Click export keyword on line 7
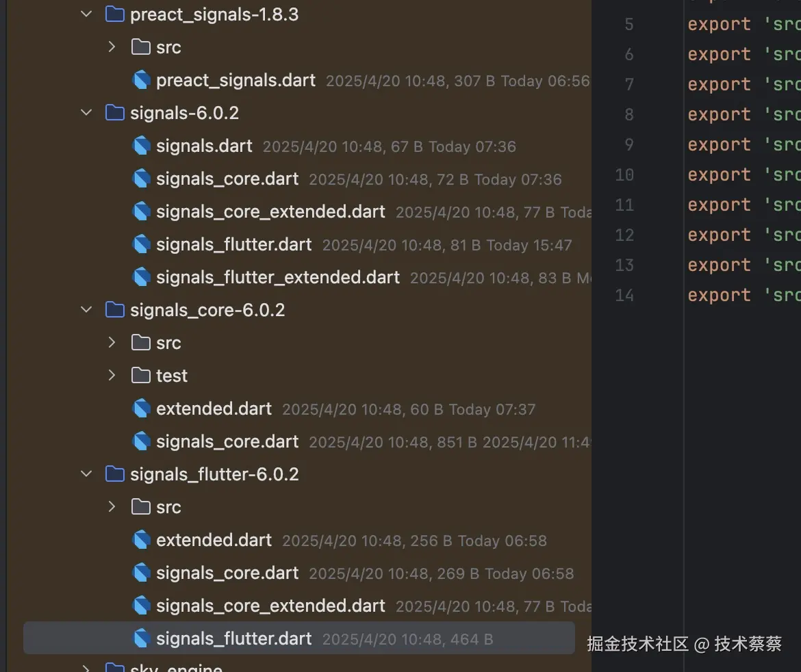This screenshot has width=801, height=672. click(x=720, y=84)
